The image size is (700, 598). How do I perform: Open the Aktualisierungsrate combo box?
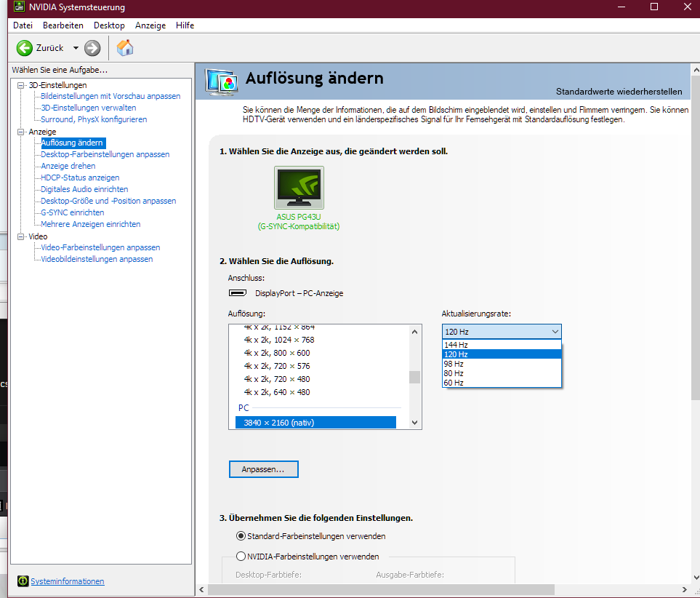[x=502, y=332]
